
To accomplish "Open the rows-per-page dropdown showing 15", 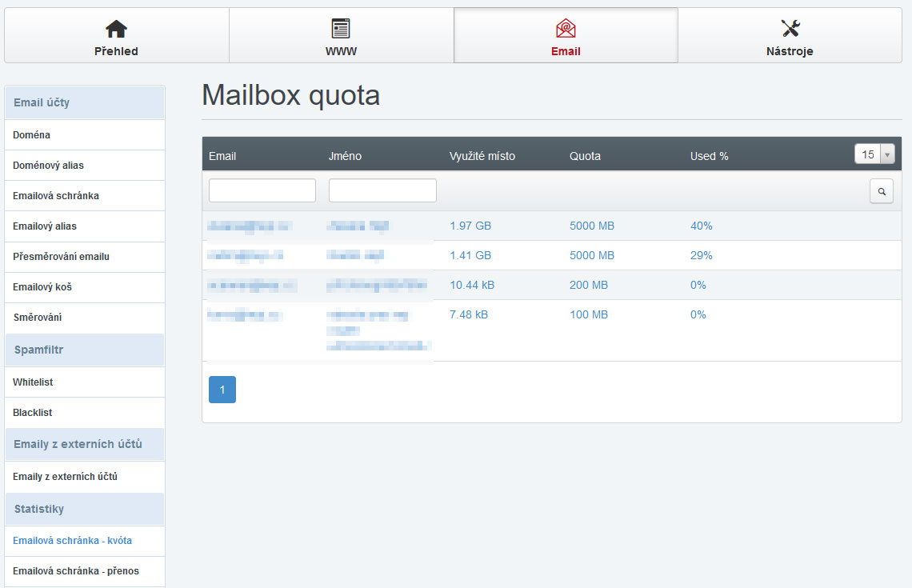I will pyautogui.click(x=874, y=154).
